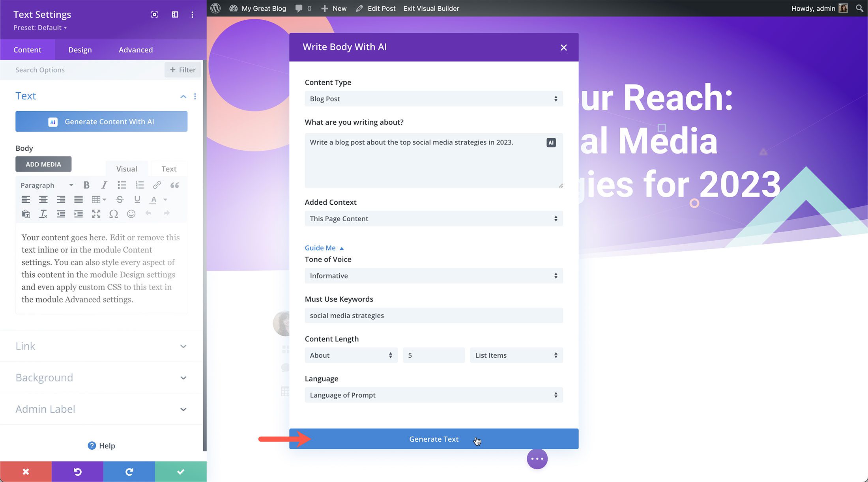This screenshot has width=868, height=482.
Task: Click the strikethrough formatting icon
Action: click(120, 200)
